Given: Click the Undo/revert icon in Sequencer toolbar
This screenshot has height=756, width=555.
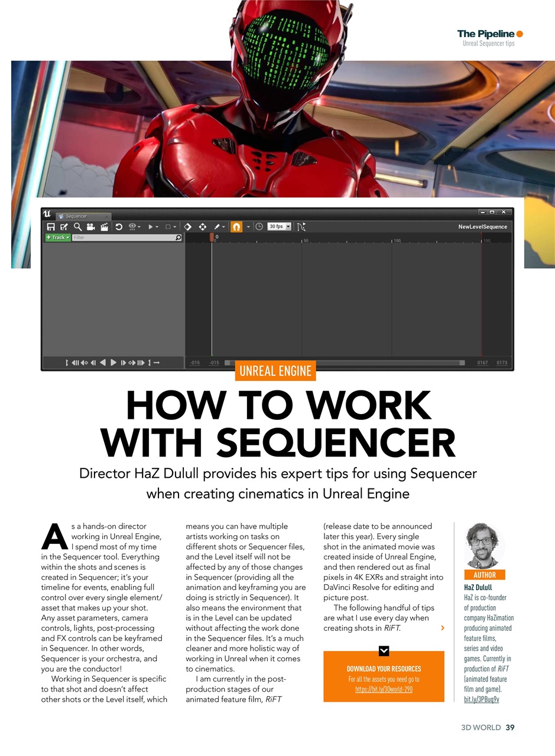Looking at the screenshot, I should pos(119,226).
